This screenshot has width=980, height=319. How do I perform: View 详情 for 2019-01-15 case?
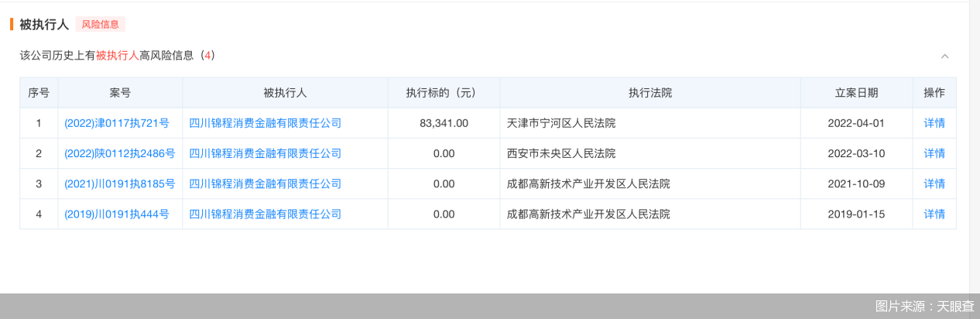click(934, 214)
